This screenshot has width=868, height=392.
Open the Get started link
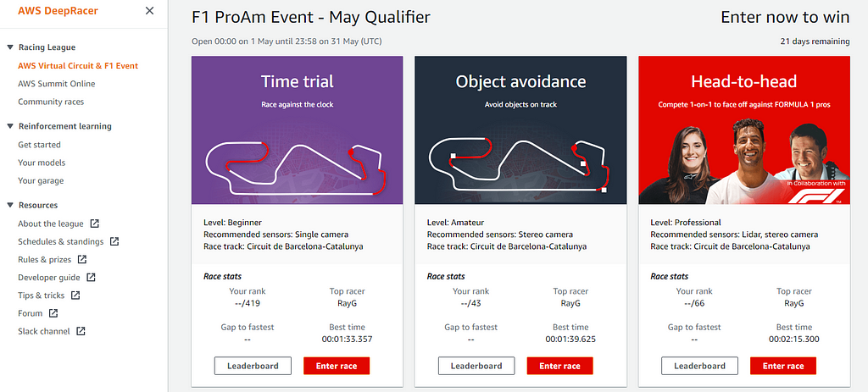tap(39, 145)
